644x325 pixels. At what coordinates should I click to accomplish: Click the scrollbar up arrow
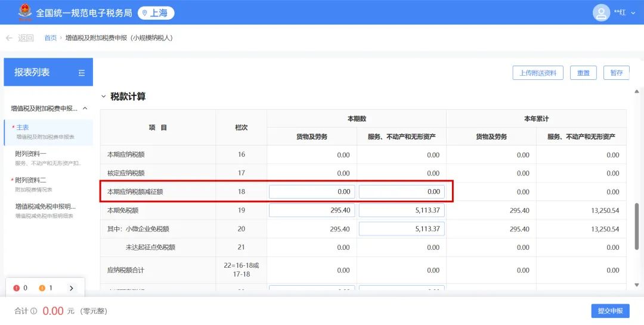(x=637, y=91)
